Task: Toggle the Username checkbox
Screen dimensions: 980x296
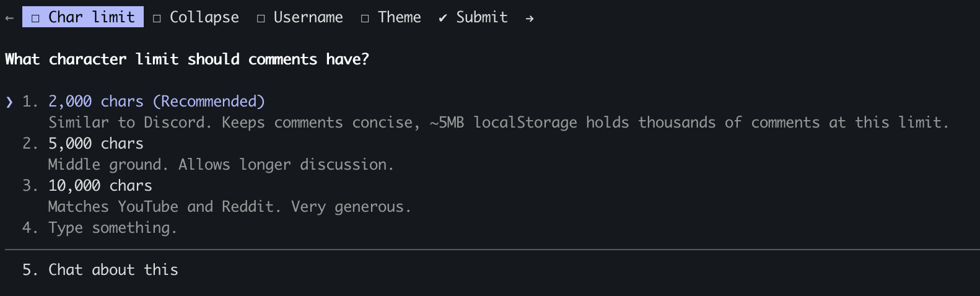Action: pyautogui.click(x=261, y=18)
